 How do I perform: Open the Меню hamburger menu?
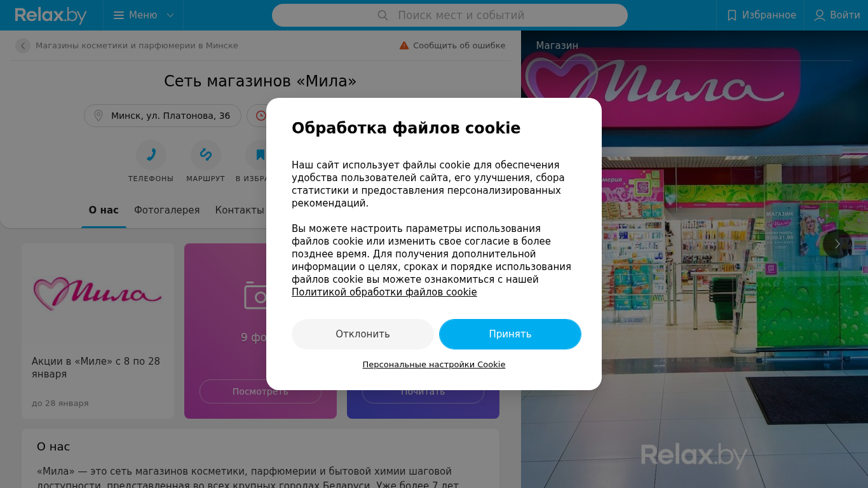[x=144, y=15]
